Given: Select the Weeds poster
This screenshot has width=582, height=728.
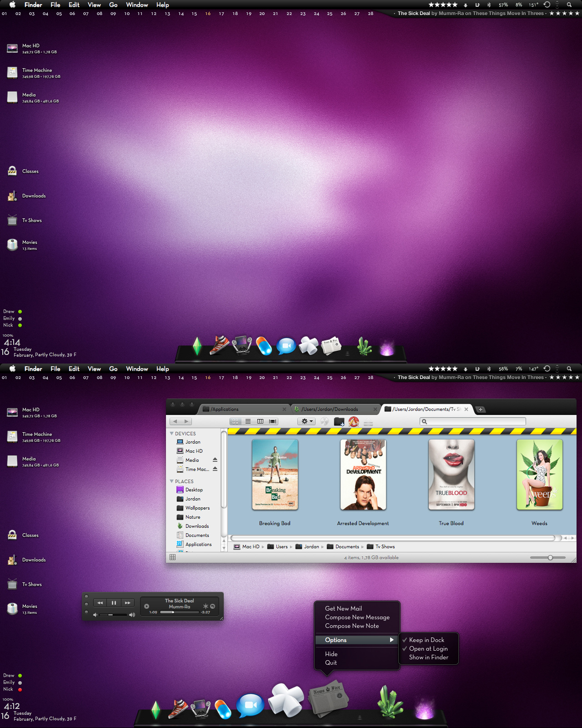Looking at the screenshot, I should point(540,475).
